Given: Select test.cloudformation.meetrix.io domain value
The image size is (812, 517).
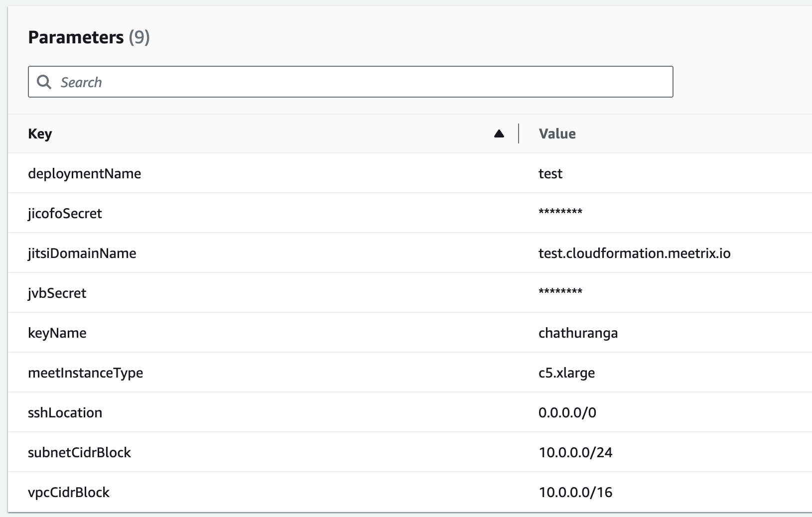Looking at the screenshot, I should 634,253.
